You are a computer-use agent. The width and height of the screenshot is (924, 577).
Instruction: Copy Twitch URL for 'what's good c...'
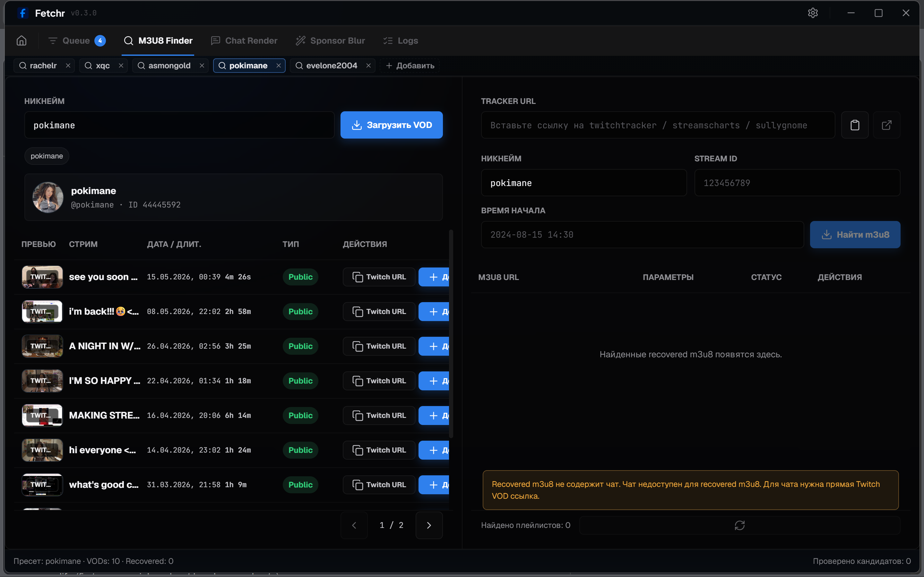[379, 485]
